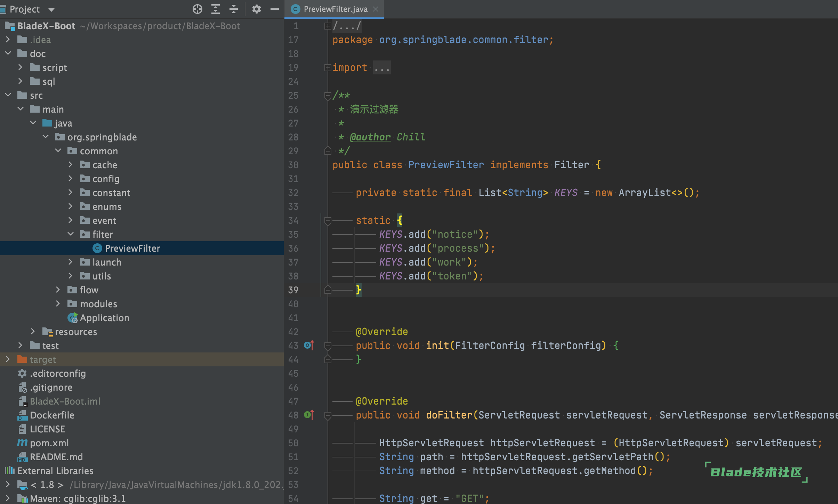Open the Project view dropdown arrow

[x=51, y=10]
